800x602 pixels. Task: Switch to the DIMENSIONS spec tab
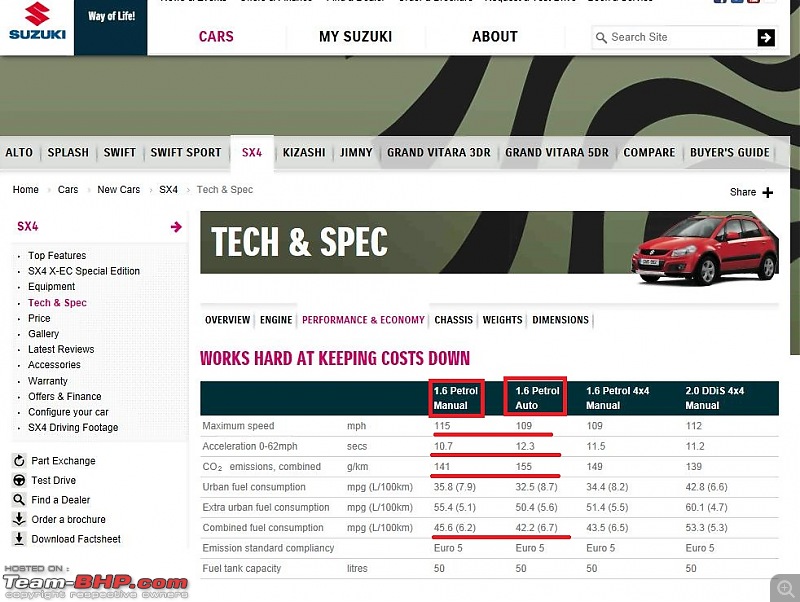click(x=560, y=320)
